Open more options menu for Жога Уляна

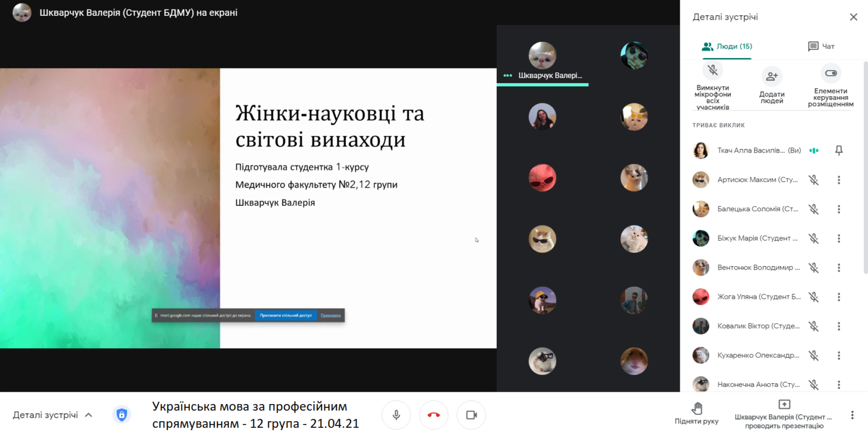(839, 297)
